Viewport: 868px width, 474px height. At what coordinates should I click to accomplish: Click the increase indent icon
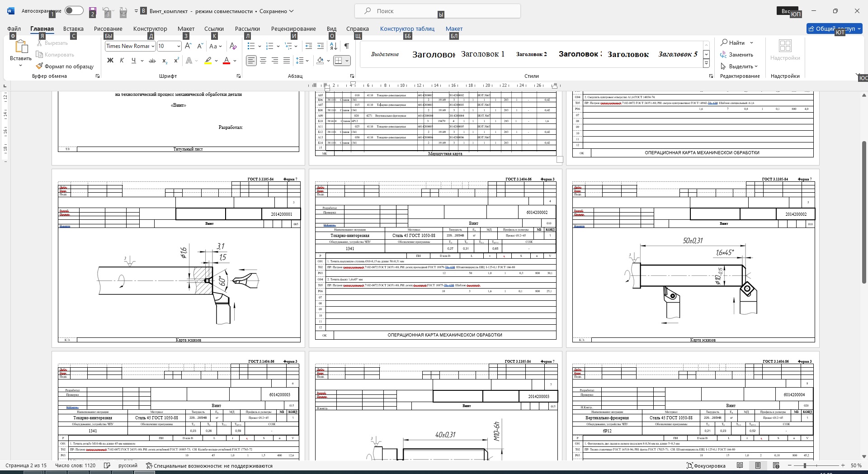(321, 46)
